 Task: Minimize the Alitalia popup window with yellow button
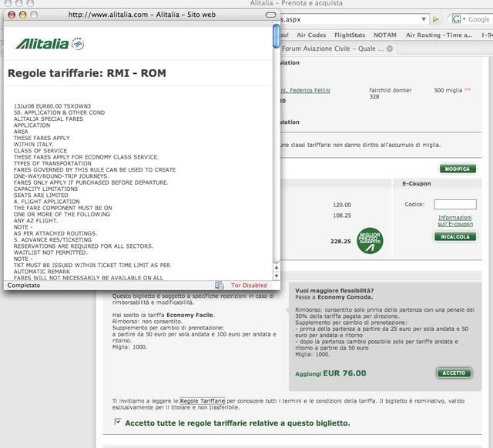pyautogui.click(x=22, y=15)
